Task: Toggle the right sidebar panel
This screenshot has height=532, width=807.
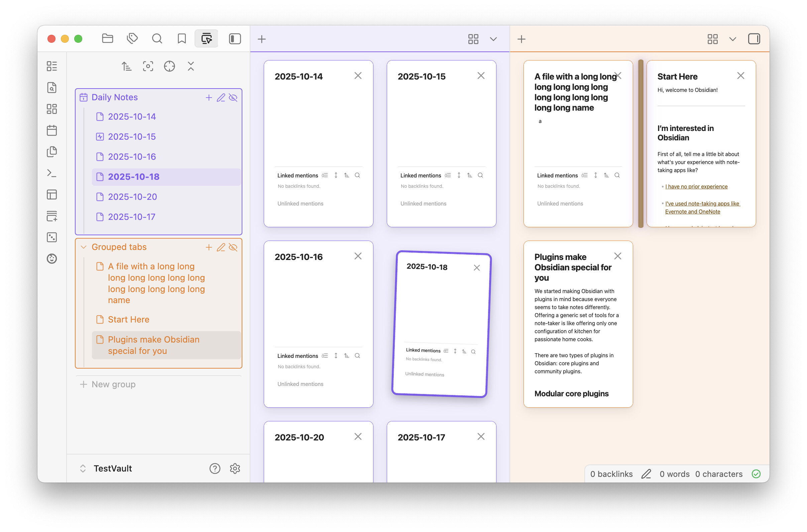Action: click(x=754, y=39)
